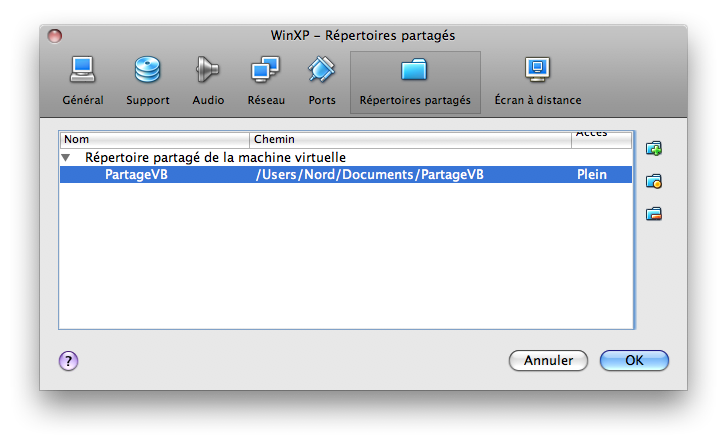Click the remove shared folder icon
This screenshot has height=445, width=727.
pos(654,214)
